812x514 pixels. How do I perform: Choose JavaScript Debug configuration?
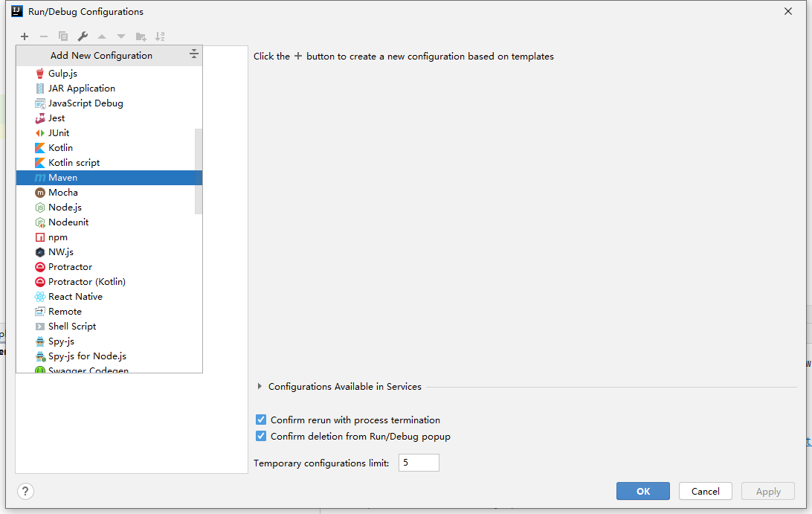(109, 103)
